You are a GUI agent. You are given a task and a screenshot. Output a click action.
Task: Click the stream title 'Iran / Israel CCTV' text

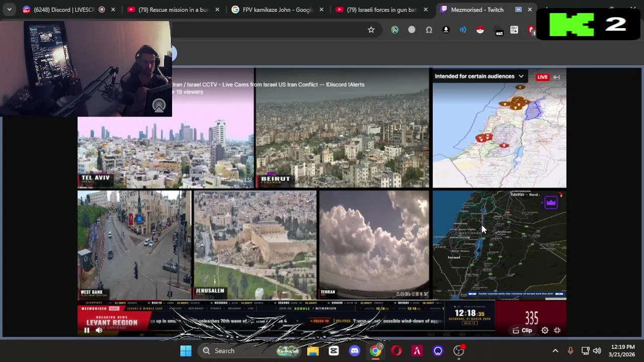click(268, 84)
